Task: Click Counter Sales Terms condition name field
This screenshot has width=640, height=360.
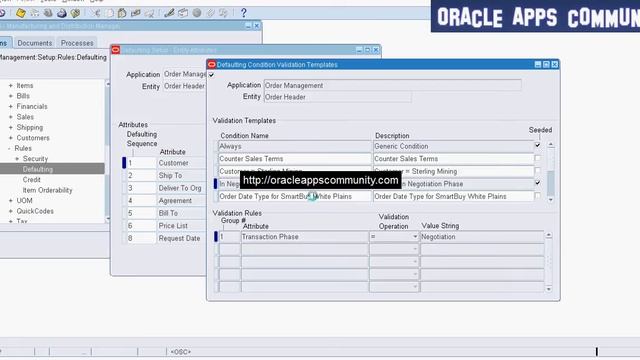Action: click(294, 159)
